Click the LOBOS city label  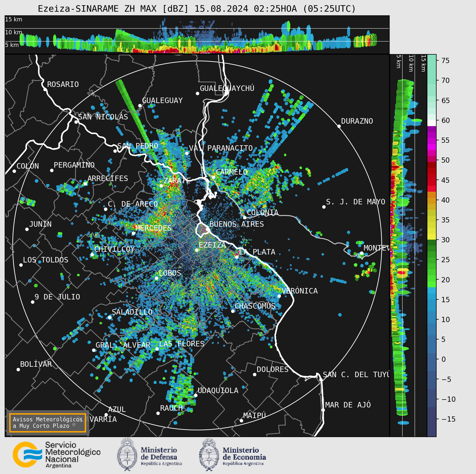coord(170,273)
